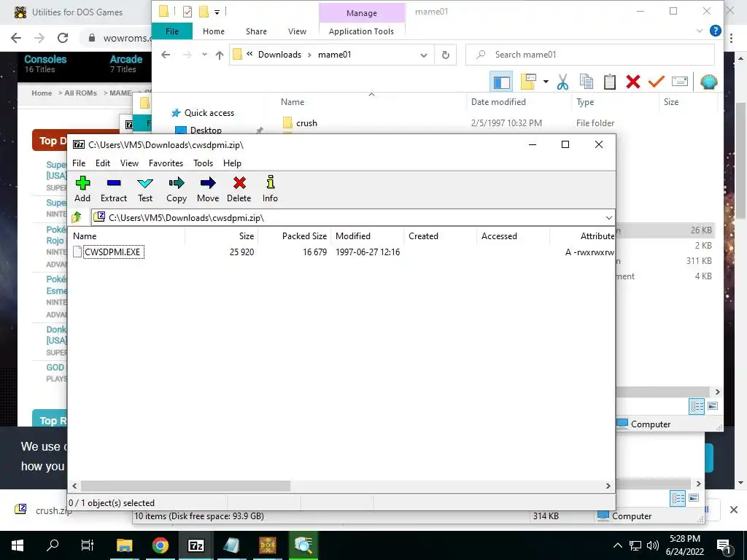Open Windows Start menu
The height and width of the screenshot is (560, 747).
[18, 545]
